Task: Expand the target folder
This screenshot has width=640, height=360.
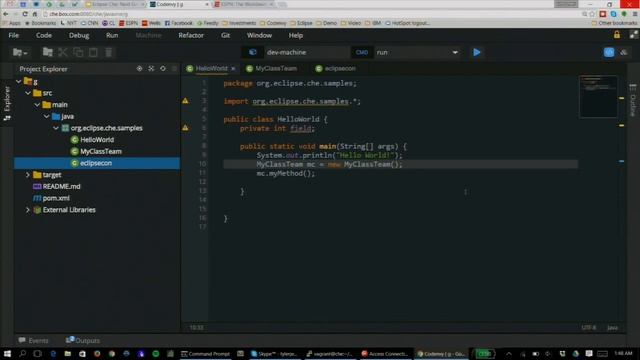Action: [x=28, y=175]
